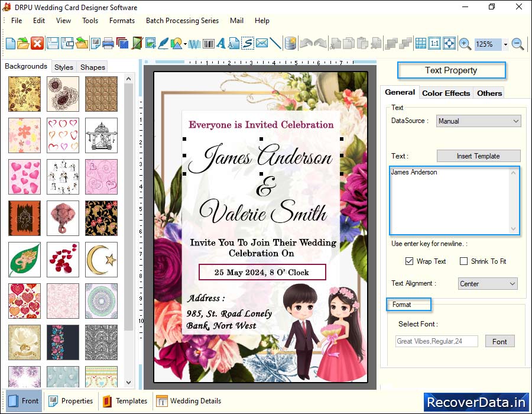
Task: Click the Save As toolbar icon
Action: coord(67,43)
